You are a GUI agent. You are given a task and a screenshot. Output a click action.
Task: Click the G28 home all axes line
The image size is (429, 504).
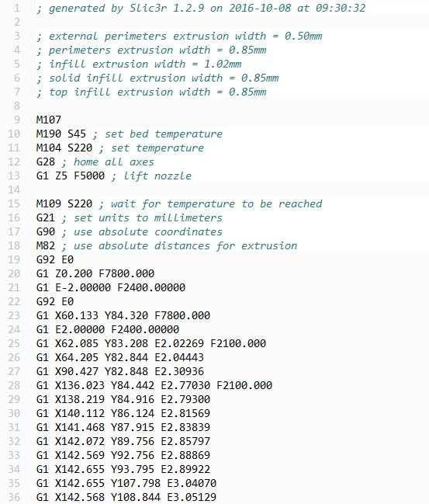click(95, 162)
